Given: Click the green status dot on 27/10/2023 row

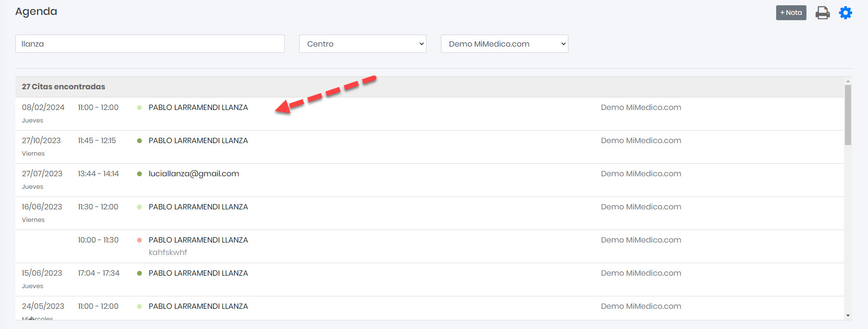Looking at the screenshot, I should 139,141.
